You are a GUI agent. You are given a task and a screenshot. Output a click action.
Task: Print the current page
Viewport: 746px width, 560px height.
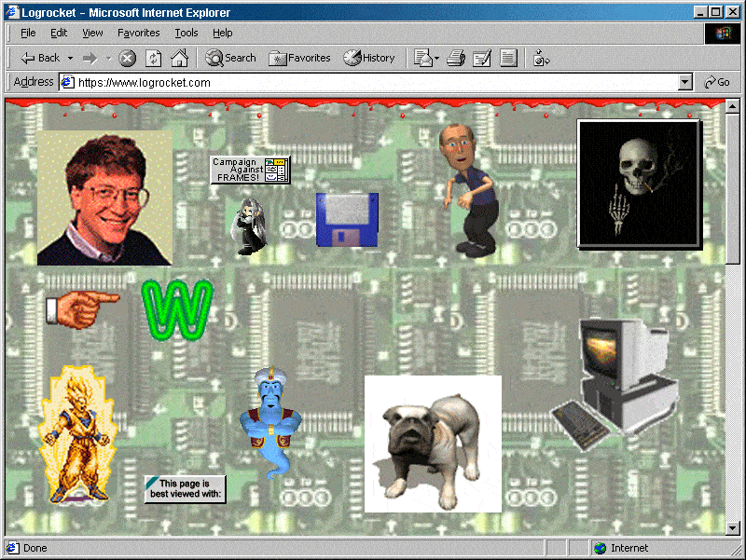coord(455,58)
